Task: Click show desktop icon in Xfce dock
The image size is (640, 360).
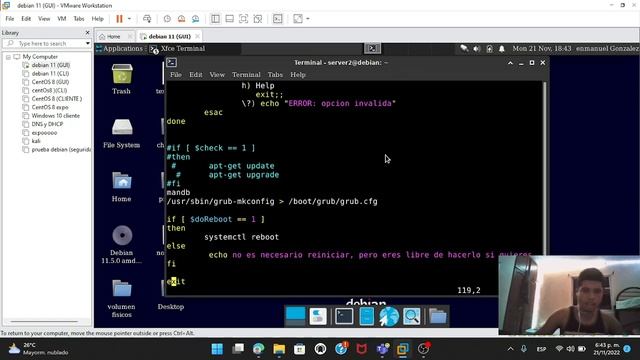Action: point(295,316)
